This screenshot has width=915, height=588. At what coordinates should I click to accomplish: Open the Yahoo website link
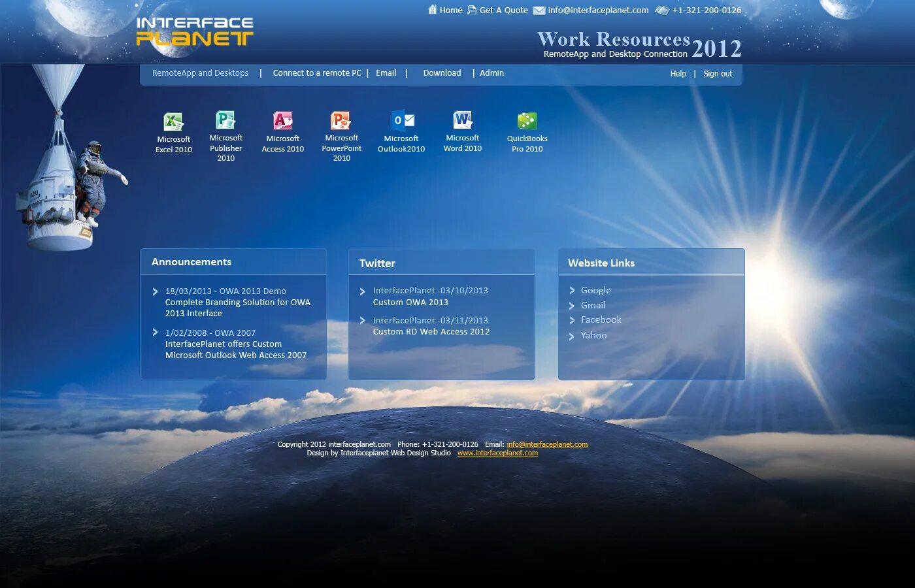pos(593,335)
